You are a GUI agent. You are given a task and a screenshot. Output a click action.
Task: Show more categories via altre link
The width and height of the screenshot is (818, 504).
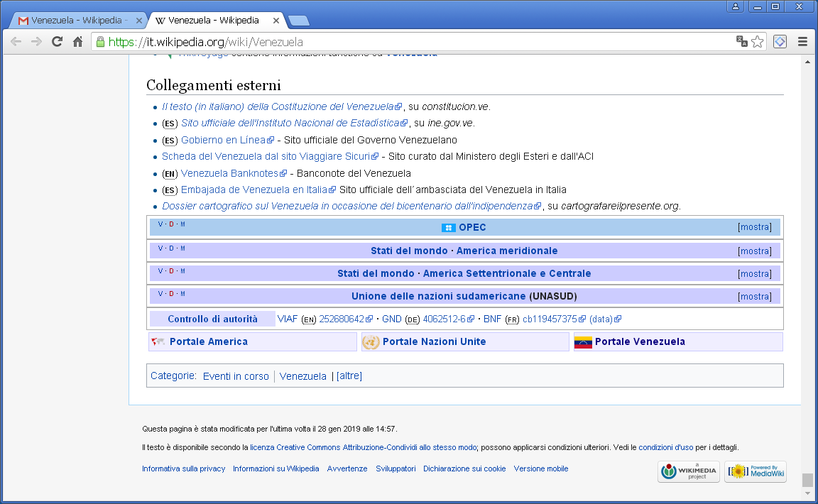click(349, 376)
